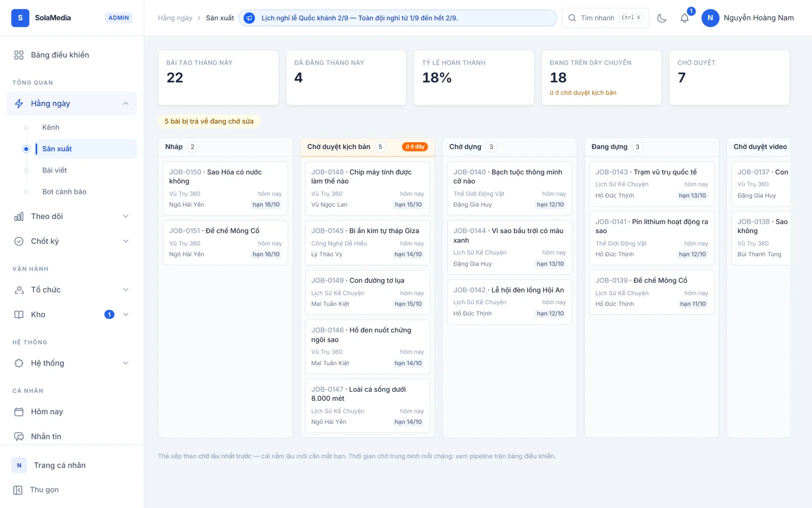Open notifications via the bell icon

coord(685,18)
